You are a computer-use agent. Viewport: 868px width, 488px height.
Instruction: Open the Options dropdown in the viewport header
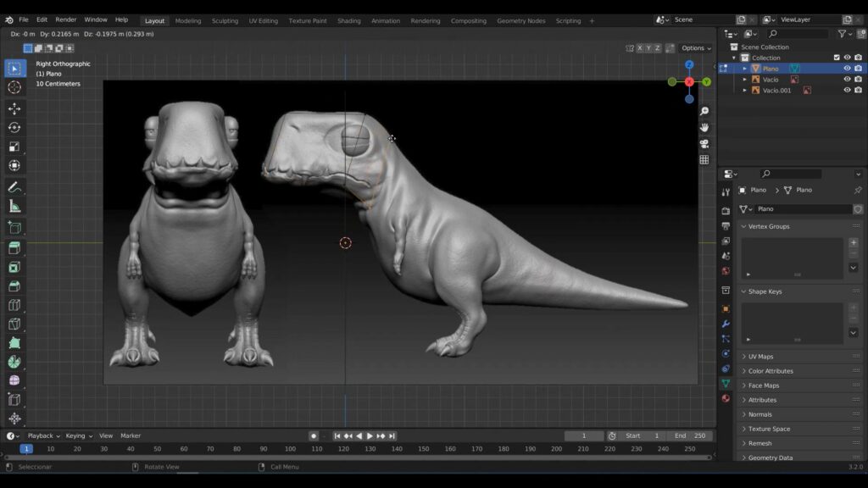696,47
